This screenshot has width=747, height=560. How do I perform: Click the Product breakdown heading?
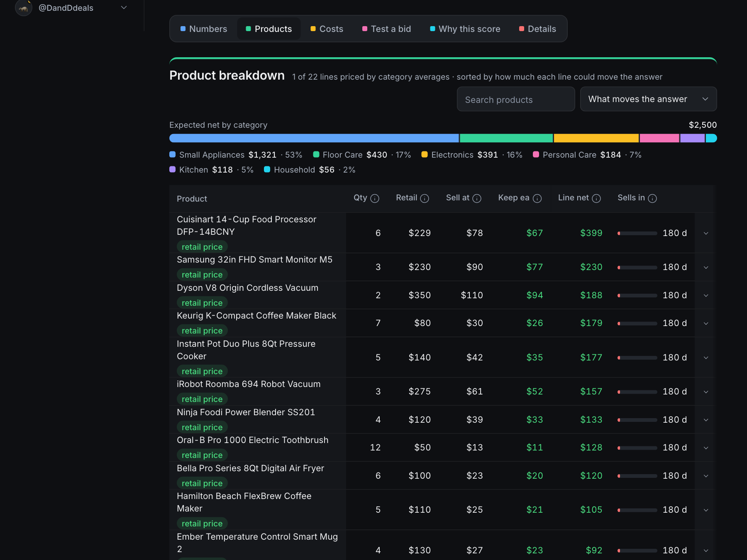227,75
